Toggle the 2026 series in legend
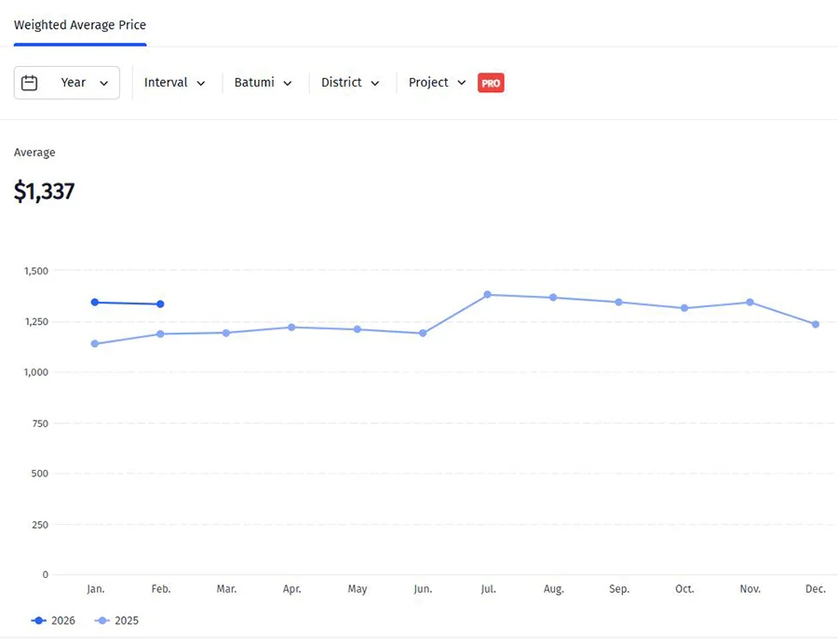This screenshot has width=838, height=644. pos(54,620)
